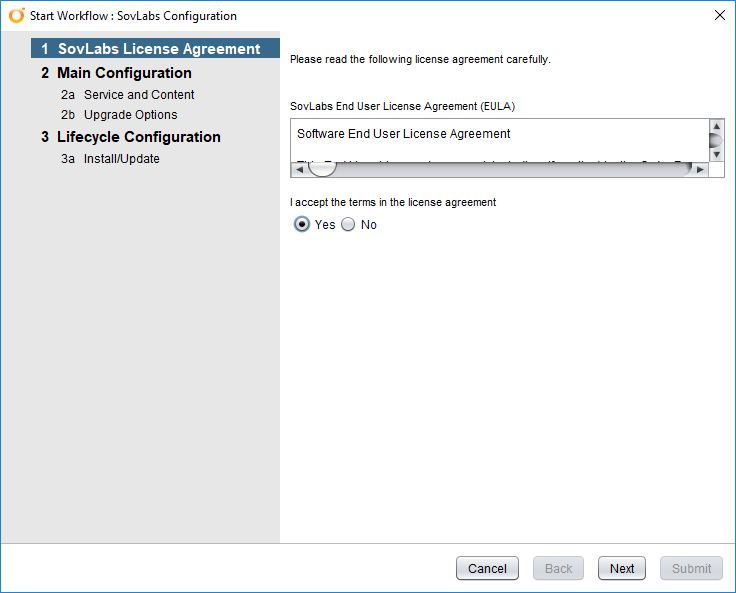Click the EULA scroll up arrow
This screenshot has width=736, height=593.
716,127
